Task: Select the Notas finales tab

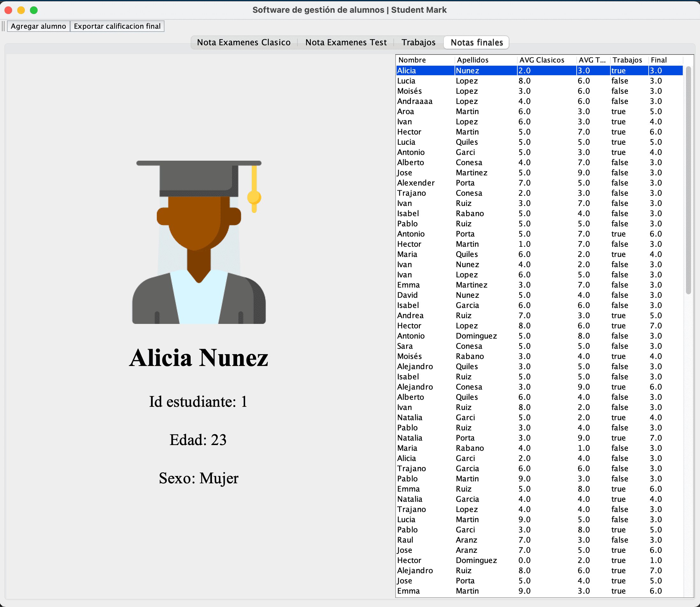Action: pyautogui.click(x=477, y=42)
